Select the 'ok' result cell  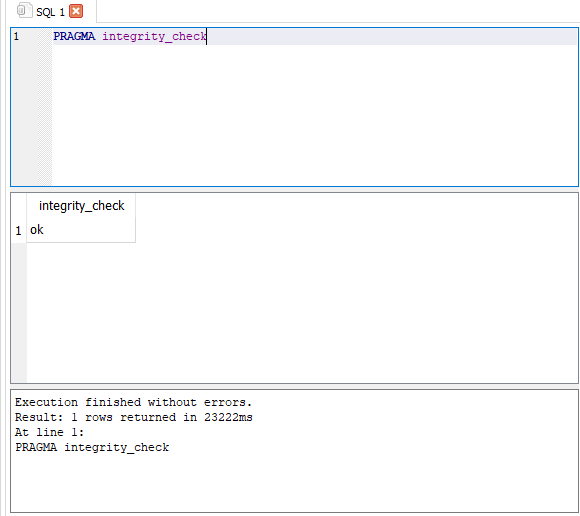click(81, 230)
